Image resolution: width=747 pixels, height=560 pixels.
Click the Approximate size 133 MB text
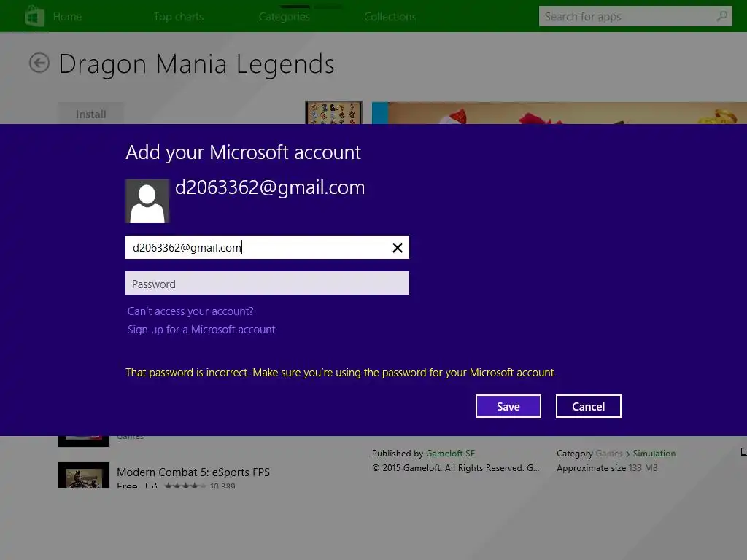(607, 468)
